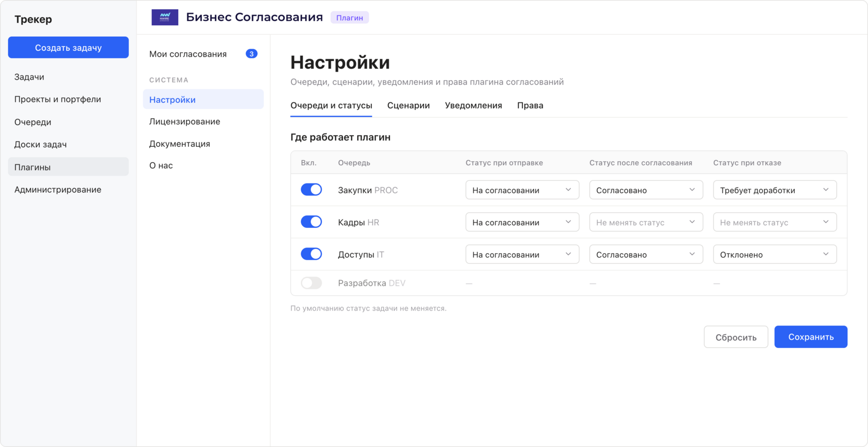Open Доступы Согласовано dropdown
868x447 pixels.
646,254
